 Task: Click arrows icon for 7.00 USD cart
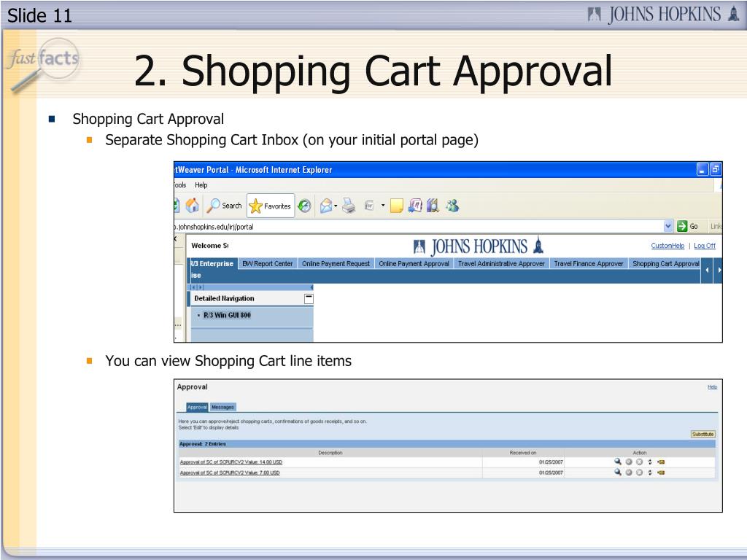coord(650,472)
